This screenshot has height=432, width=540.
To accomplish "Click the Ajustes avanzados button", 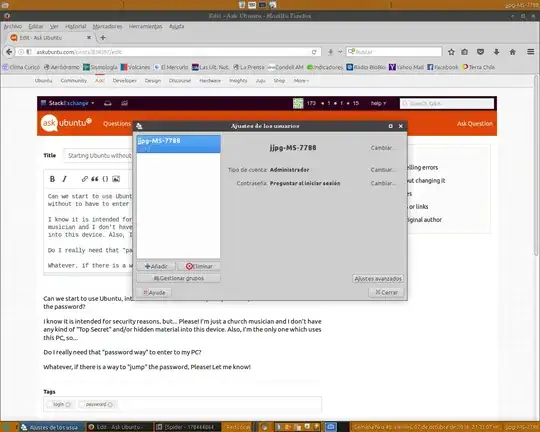I will [x=378, y=279].
